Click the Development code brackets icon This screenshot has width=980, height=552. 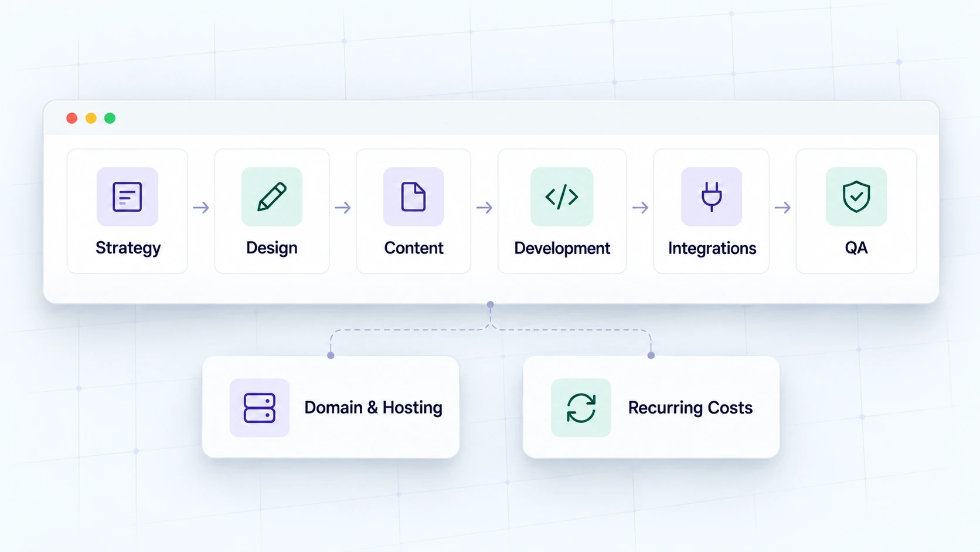(562, 197)
